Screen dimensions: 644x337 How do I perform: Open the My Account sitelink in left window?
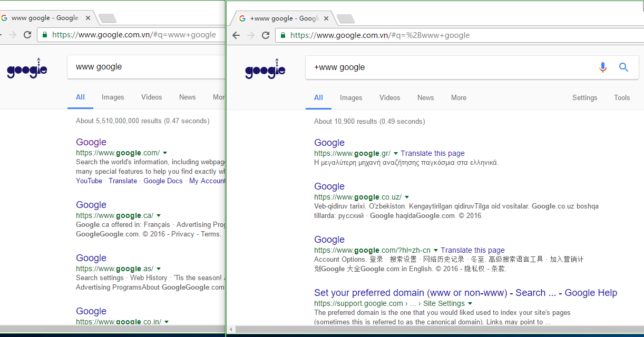207,181
